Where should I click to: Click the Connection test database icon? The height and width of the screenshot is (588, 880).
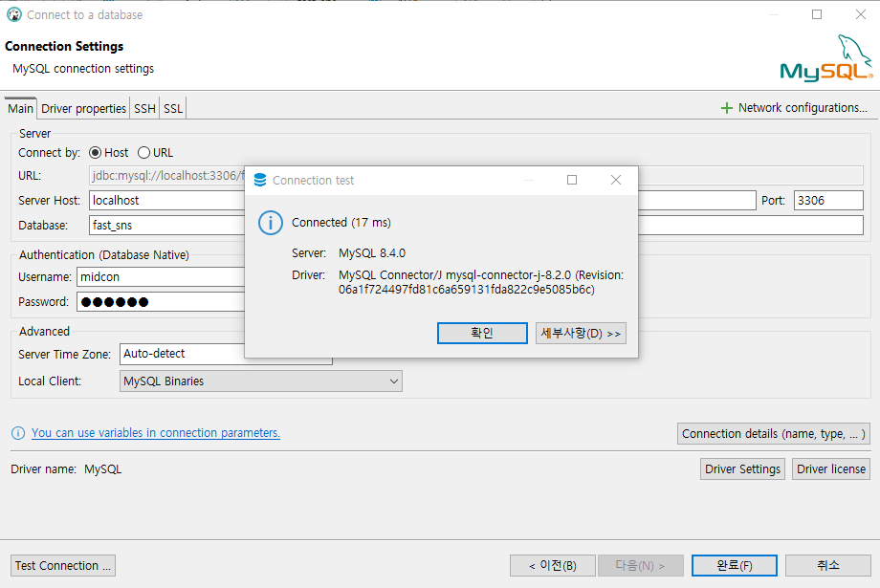(x=260, y=180)
